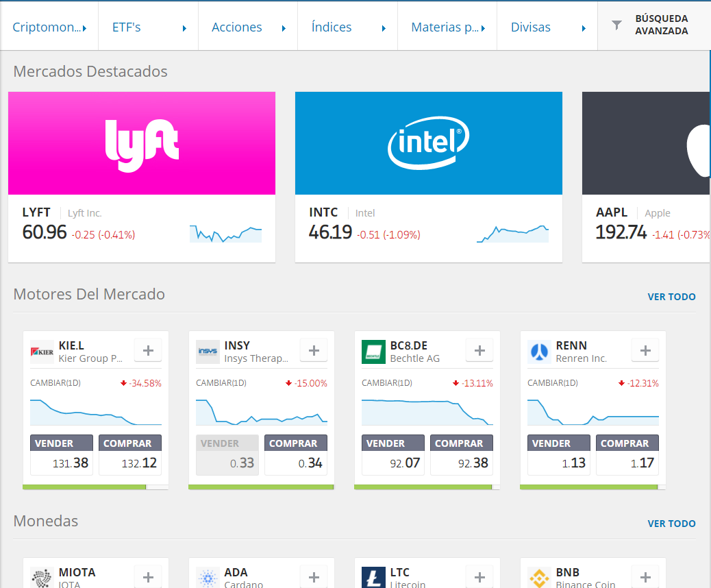711x588 pixels.
Task: Buy INSY at 0.34
Action: (x=296, y=455)
